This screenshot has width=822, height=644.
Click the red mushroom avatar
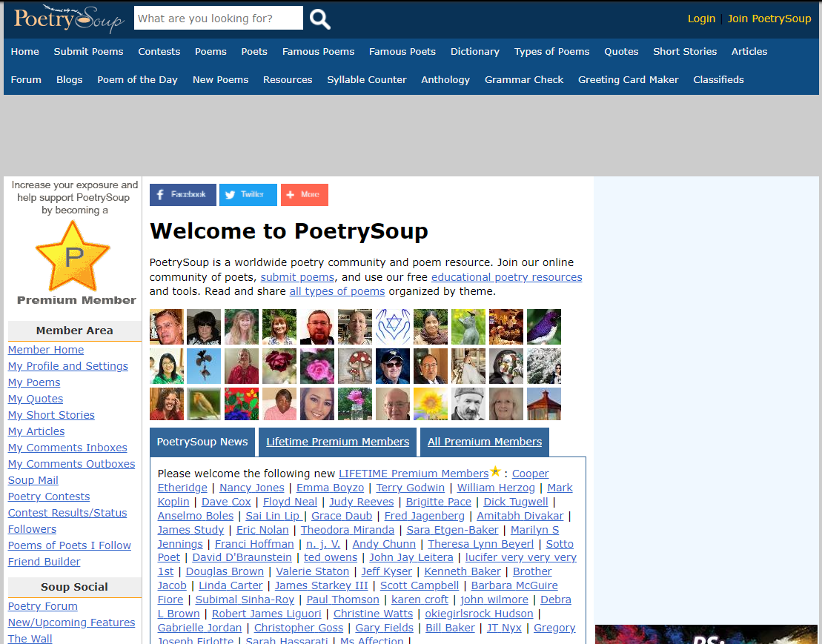tap(355, 366)
